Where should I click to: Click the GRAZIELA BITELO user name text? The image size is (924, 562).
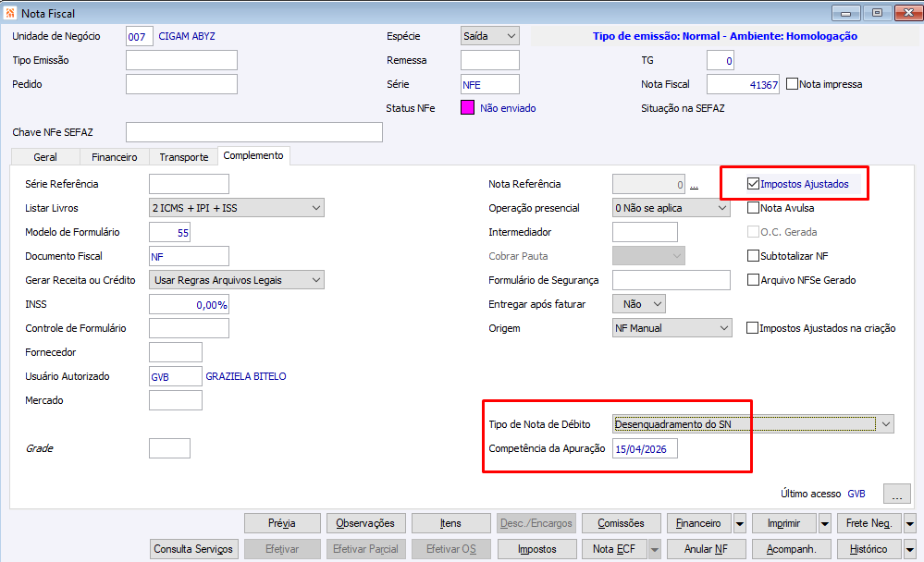pyautogui.click(x=246, y=376)
